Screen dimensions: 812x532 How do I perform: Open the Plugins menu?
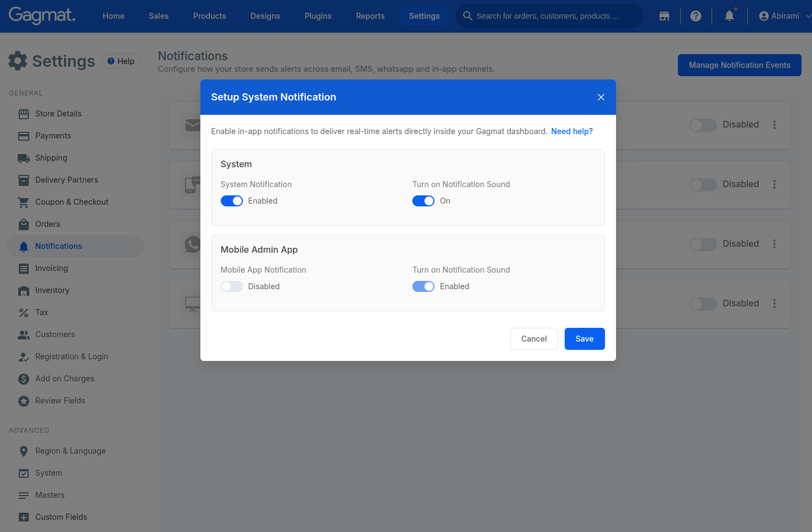318,16
